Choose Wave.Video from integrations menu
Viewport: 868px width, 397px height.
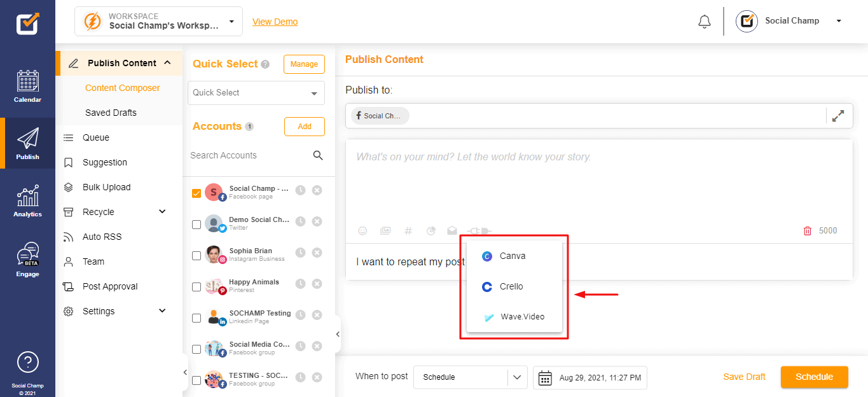(x=514, y=317)
